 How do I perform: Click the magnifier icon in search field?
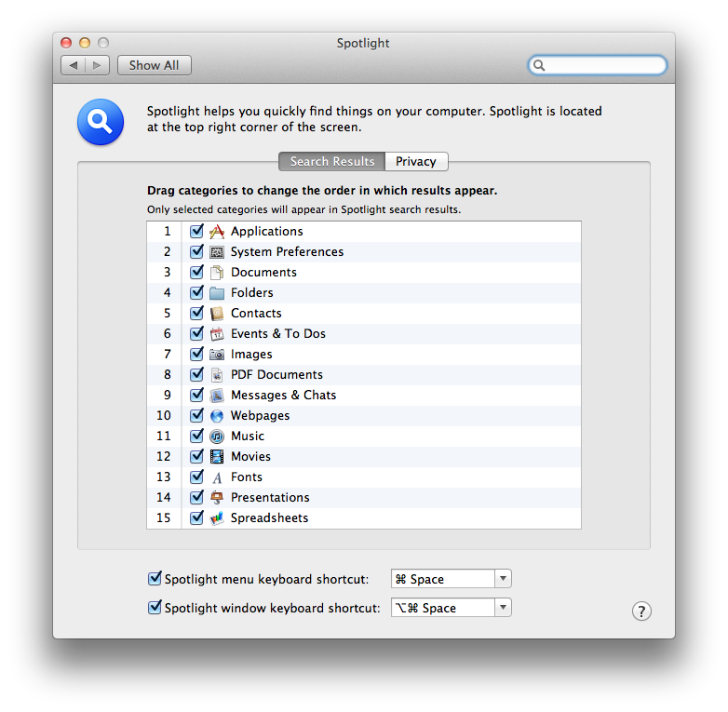pyautogui.click(x=539, y=65)
